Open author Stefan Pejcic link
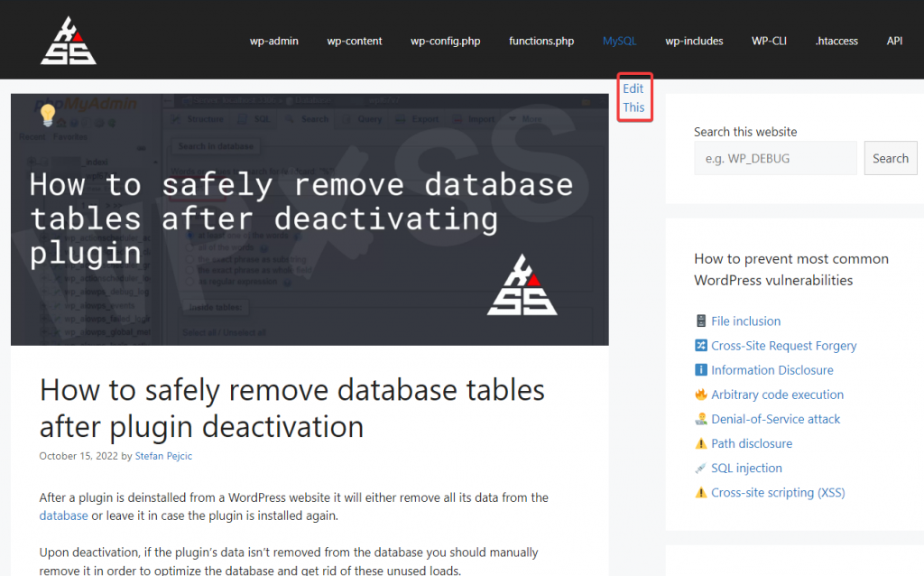The width and height of the screenshot is (924, 576). point(163,456)
